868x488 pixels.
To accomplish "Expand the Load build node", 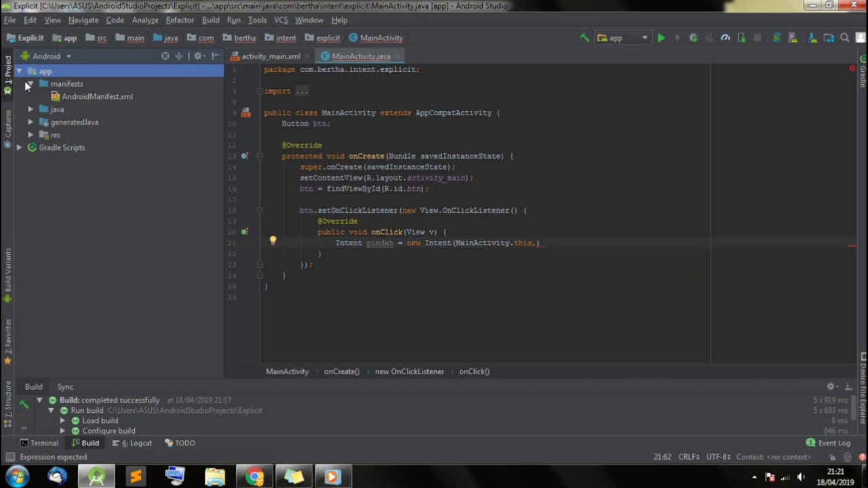I will coord(62,421).
